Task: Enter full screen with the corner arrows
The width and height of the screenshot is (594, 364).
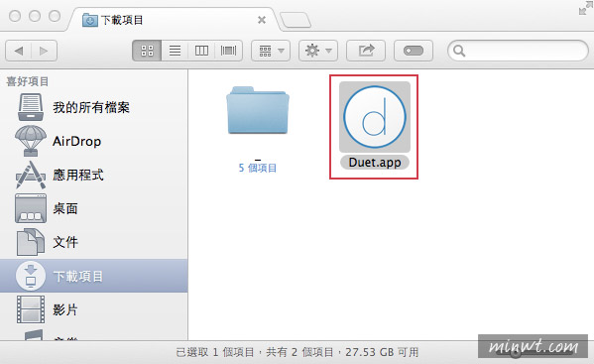Action: point(586,8)
